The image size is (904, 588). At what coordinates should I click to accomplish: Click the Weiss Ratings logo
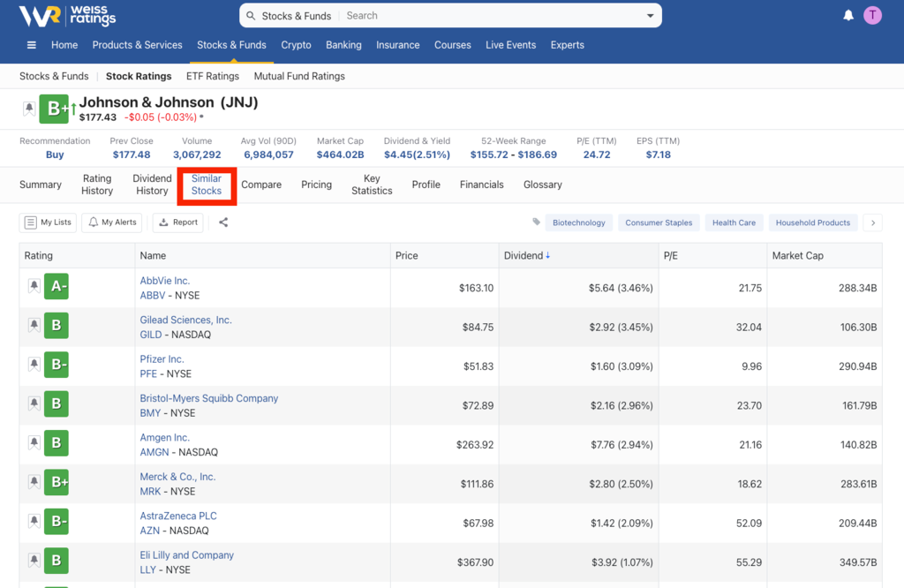point(68,16)
